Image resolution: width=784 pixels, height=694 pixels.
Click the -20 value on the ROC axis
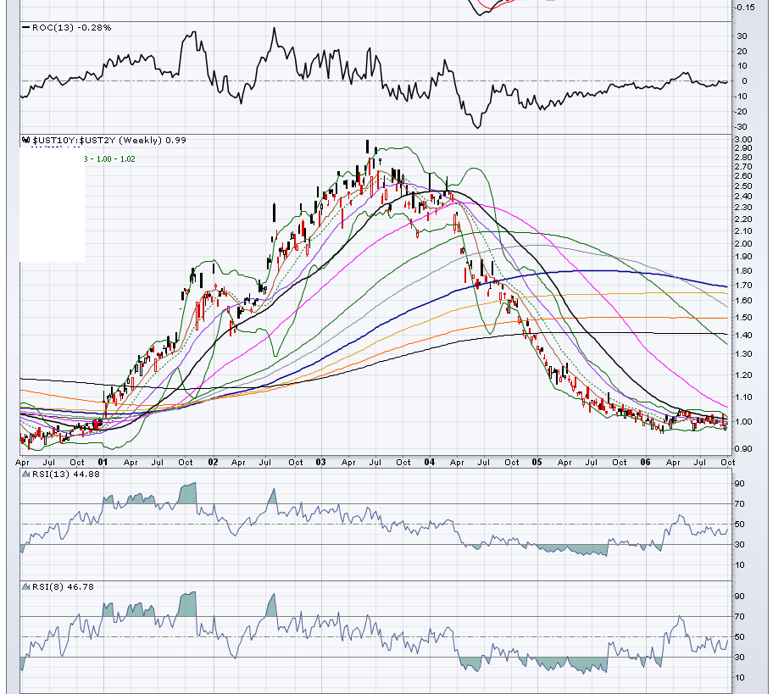click(742, 112)
